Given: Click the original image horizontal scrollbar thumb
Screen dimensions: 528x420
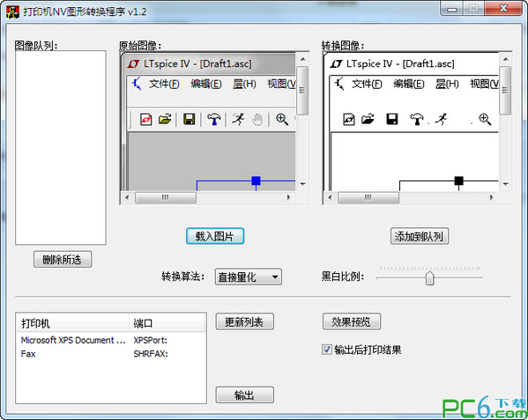Looking at the screenshot, I should point(166,197).
